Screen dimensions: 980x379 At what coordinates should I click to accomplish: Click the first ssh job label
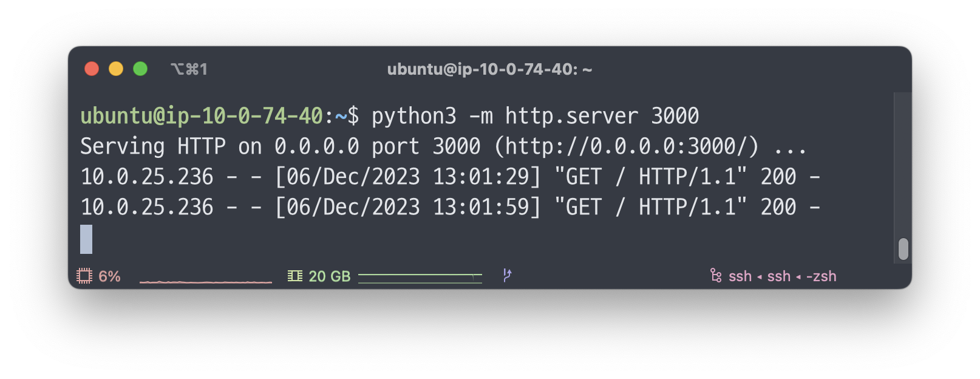point(740,276)
